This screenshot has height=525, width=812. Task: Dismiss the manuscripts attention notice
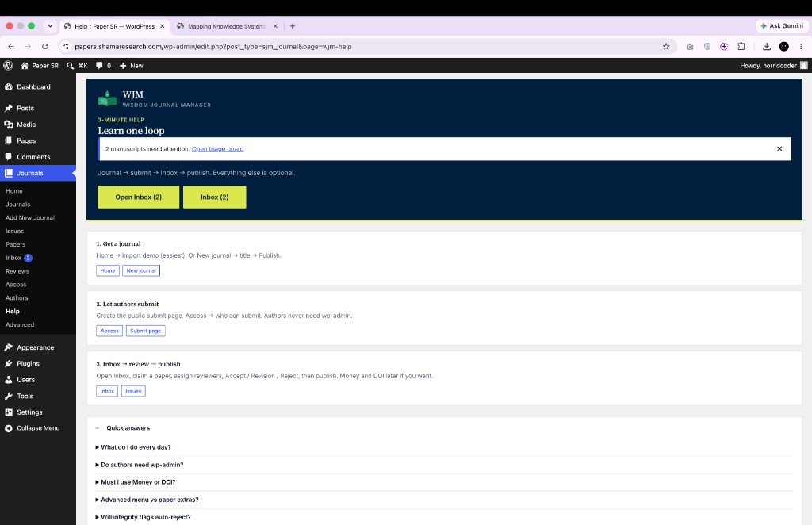779,148
